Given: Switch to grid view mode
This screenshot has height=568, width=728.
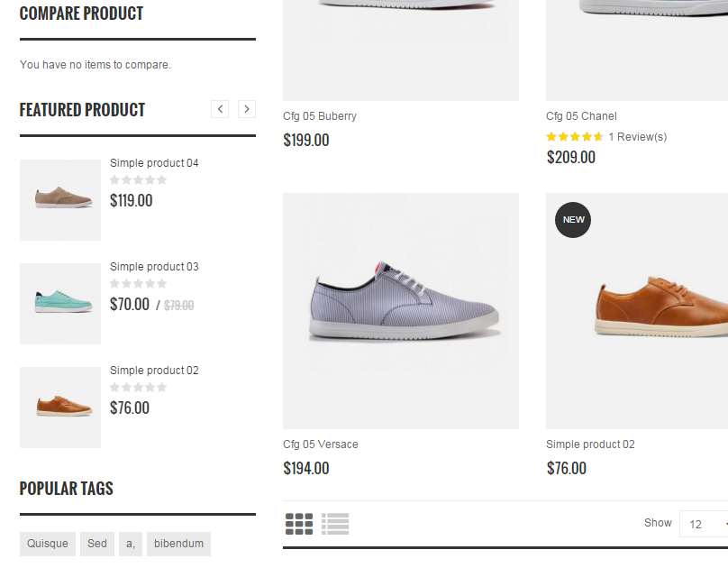Looking at the screenshot, I should click(299, 524).
